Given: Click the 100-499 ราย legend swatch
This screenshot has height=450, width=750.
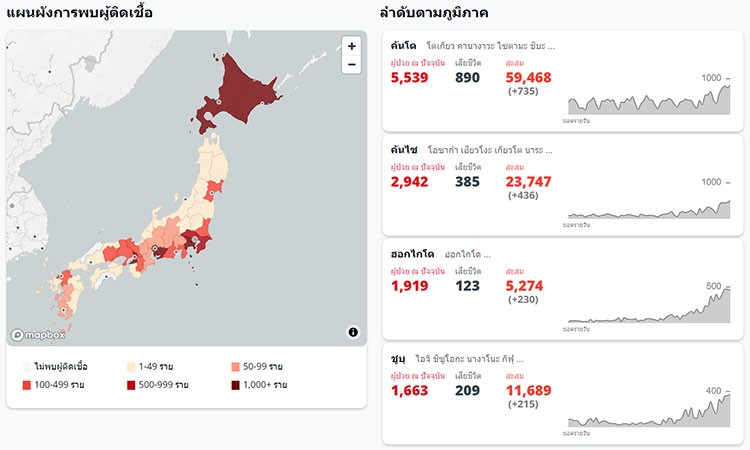Looking at the screenshot, I should click(27, 385).
